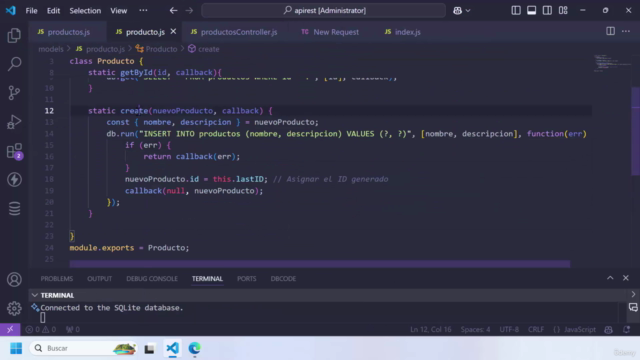Collapse the TERMINAL section
Image resolution: width=640 pixels, height=360 pixels.
coord(35,295)
